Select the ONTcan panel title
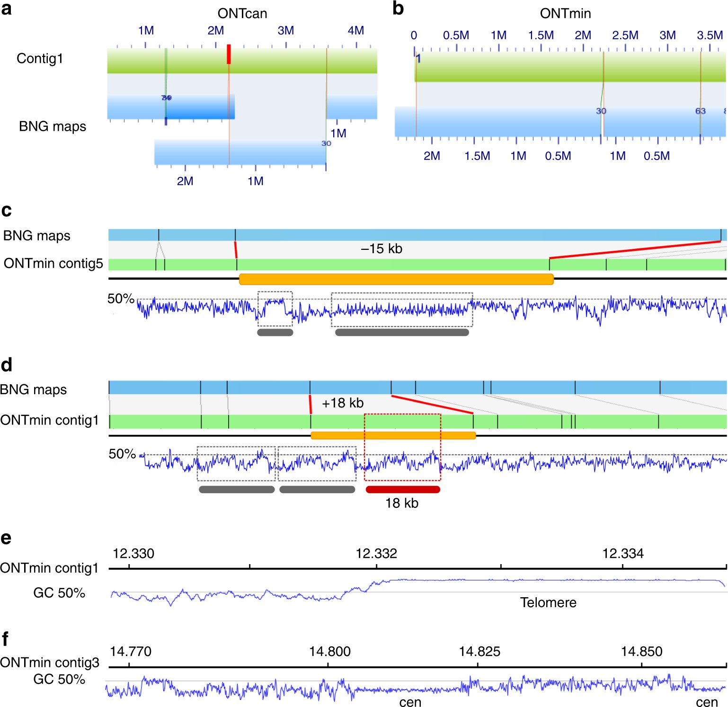 tap(242, 13)
